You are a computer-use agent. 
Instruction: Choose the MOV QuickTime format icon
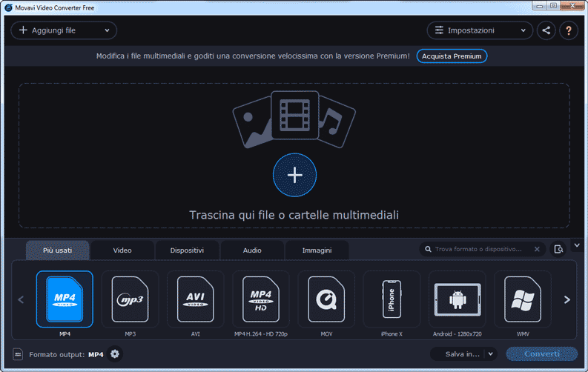click(x=326, y=299)
